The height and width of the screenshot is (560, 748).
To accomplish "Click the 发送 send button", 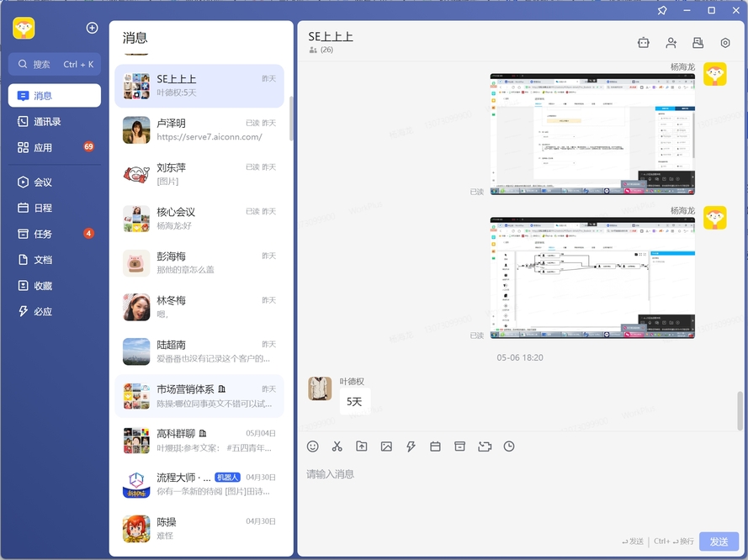I will 719,542.
